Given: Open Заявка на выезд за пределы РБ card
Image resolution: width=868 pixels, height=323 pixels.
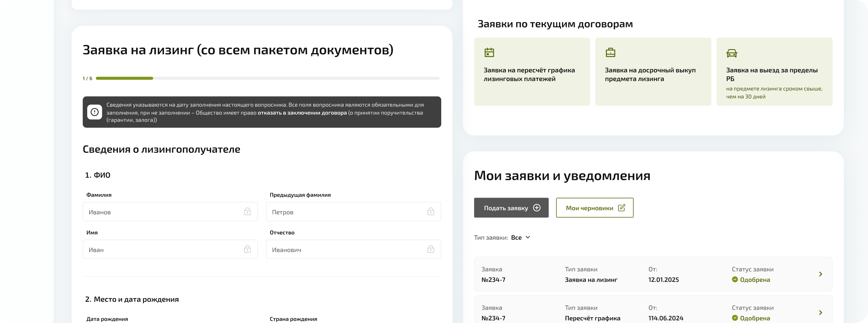Looking at the screenshot, I should (774, 72).
